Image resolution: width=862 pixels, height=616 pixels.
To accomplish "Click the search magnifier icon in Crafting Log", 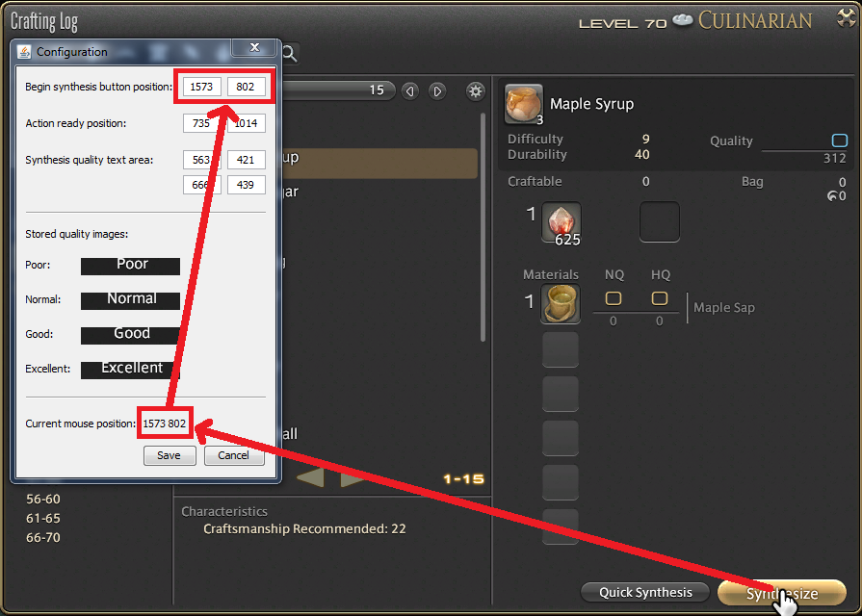I will [x=289, y=53].
